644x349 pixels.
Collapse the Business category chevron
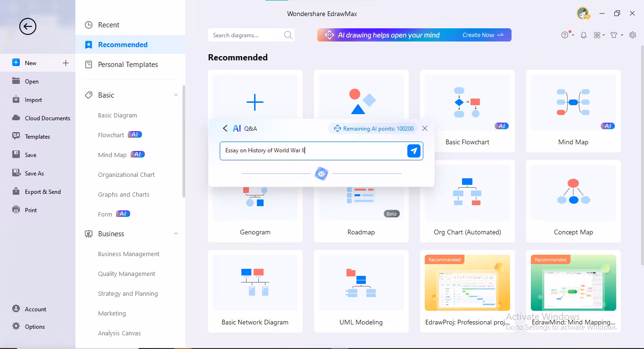(176, 234)
